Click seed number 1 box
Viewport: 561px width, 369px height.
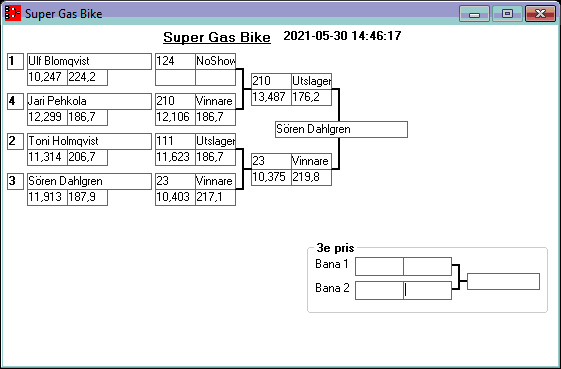[x=15, y=62]
